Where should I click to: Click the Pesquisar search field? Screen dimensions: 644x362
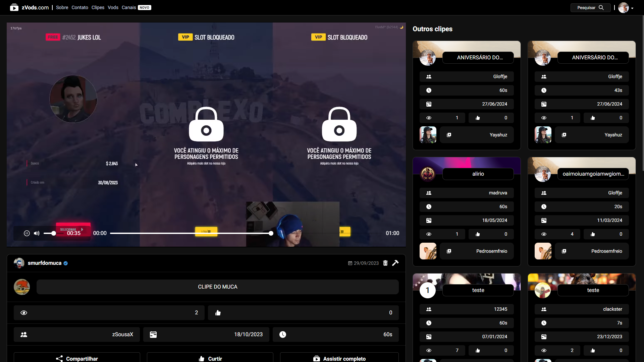click(586, 7)
